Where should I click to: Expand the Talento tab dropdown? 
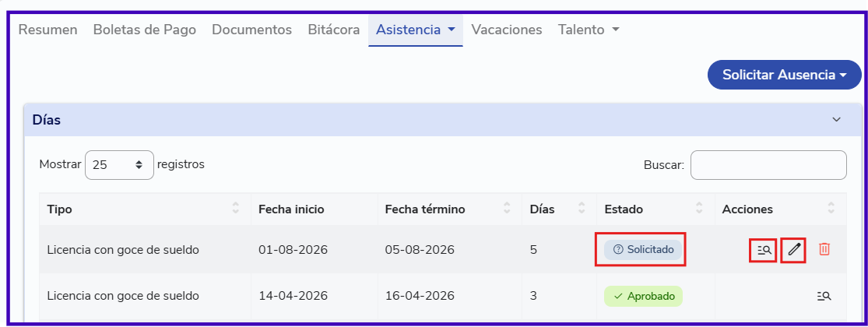pos(589,30)
